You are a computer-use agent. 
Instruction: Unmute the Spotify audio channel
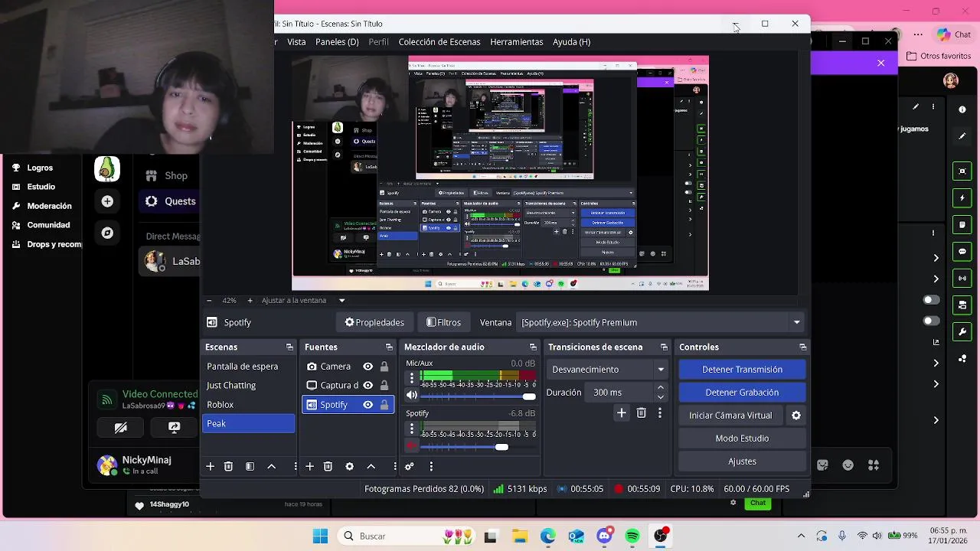(412, 445)
